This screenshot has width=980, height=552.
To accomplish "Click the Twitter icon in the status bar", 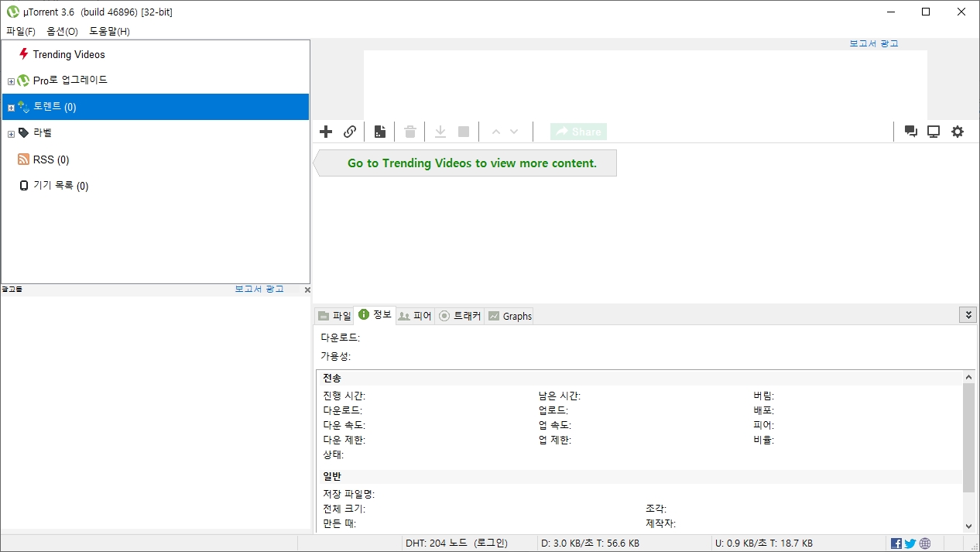I will coord(910,543).
